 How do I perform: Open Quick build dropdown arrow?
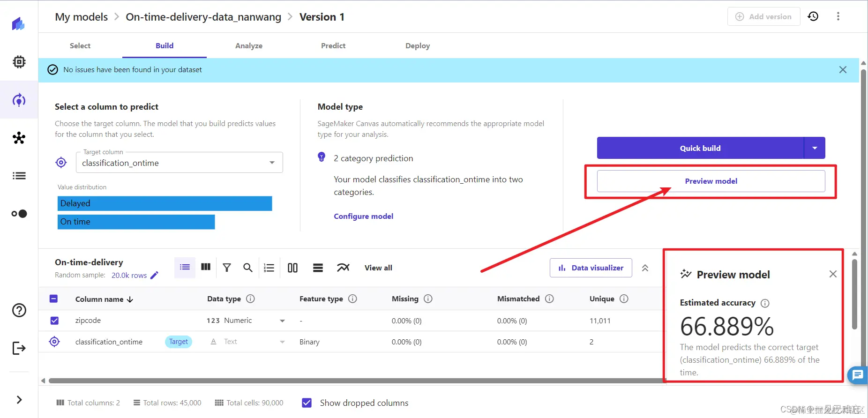pyautogui.click(x=815, y=148)
